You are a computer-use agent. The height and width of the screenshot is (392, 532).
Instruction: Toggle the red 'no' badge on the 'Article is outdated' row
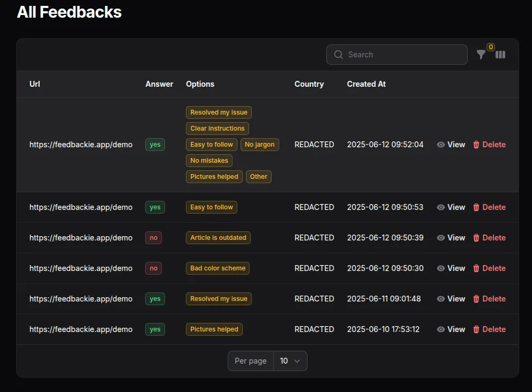[x=153, y=238]
